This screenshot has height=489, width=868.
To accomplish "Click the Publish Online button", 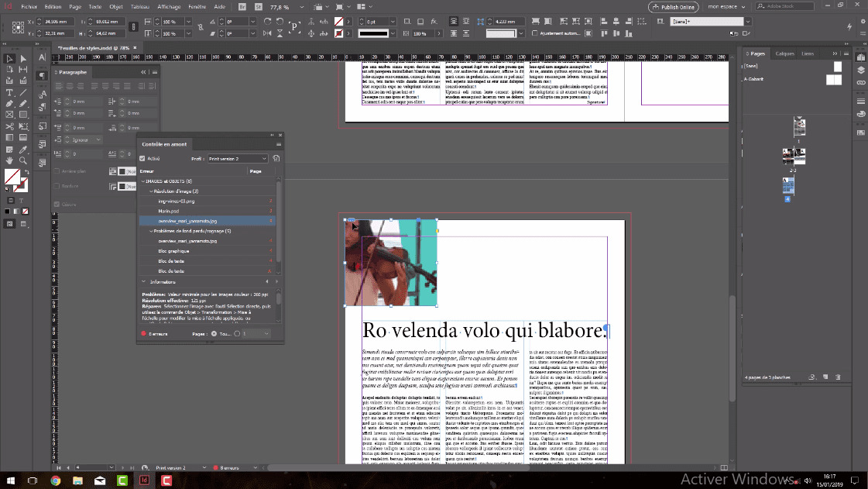I will [672, 7].
